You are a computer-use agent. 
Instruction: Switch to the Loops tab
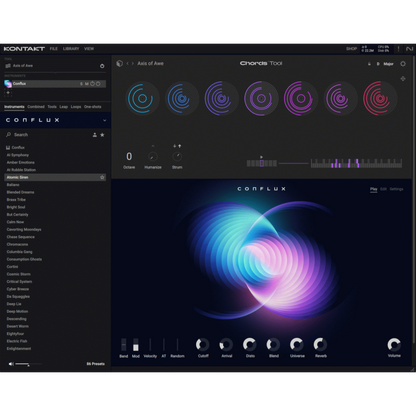[x=76, y=107]
